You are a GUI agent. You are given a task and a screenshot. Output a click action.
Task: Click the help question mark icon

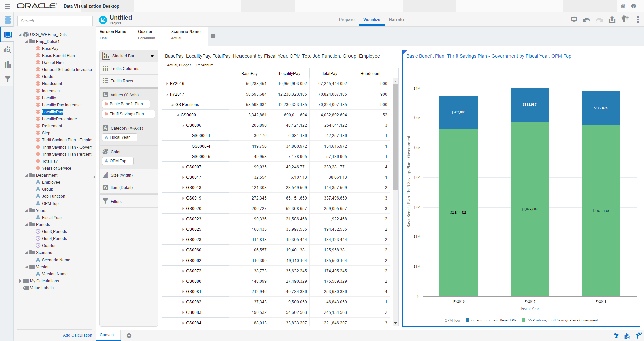(633, 6)
